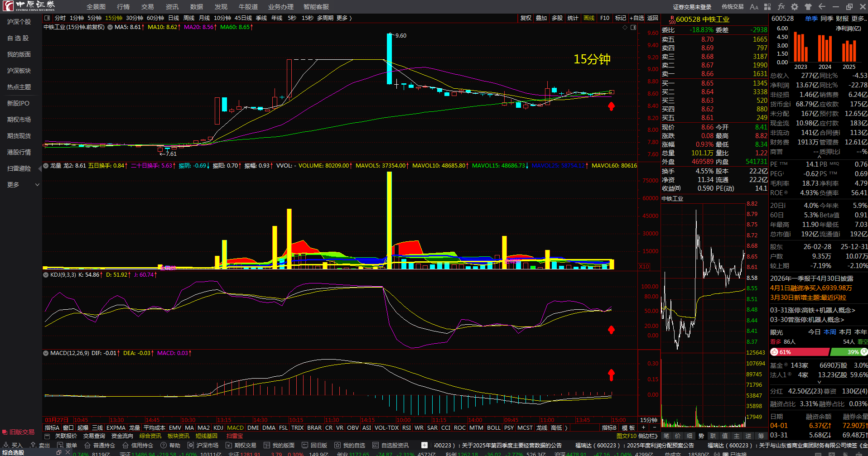Screen dimensions: 868x456
Task: Toggle the KDJ panel circle button
Action: pyautogui.click(x=46, y=275)
